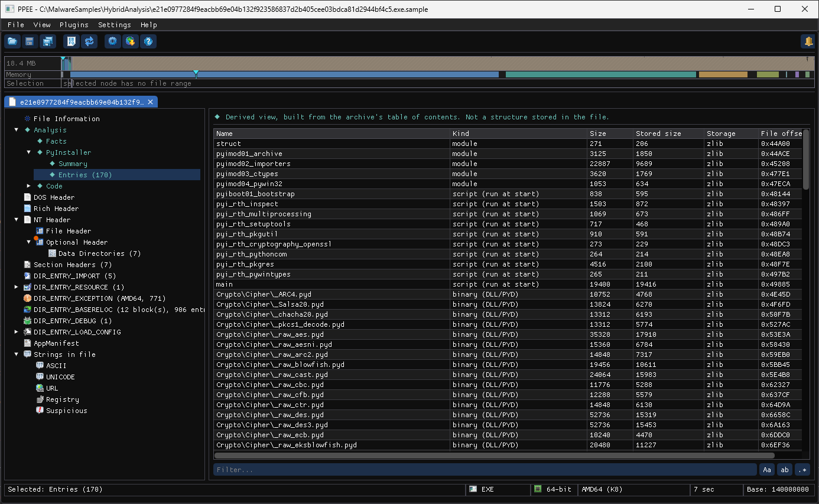
Task: Toggle case-sensitive filter (Aa)
Action: click(767, 470)
